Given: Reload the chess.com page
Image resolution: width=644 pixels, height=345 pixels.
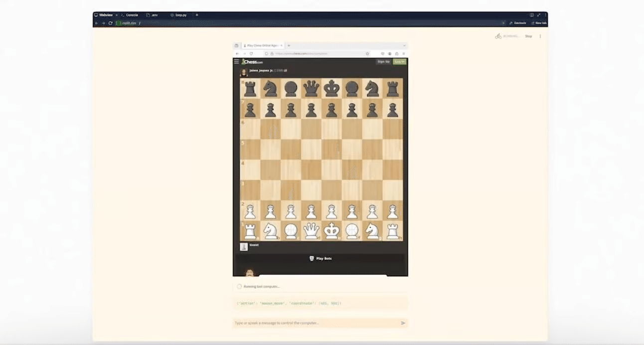Looking at the screenshot, I should tap(251, 53).
